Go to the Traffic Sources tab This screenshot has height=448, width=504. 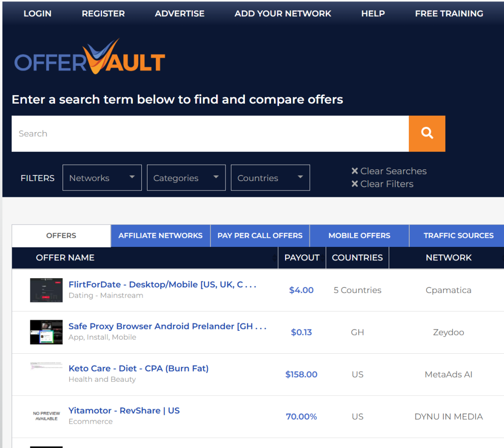[x=458, y=236]
